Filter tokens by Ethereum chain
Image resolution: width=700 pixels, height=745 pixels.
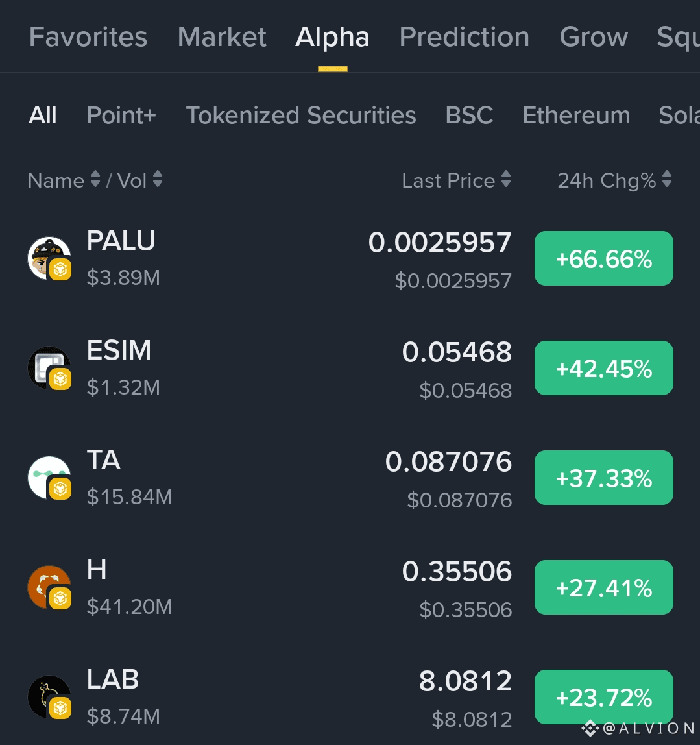(576, 116)
